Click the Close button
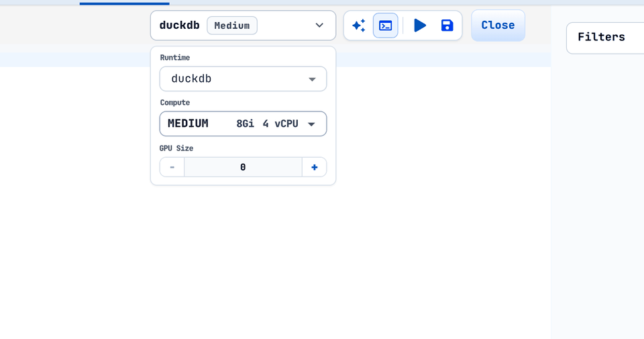Screen dimensions: 644x339 click(498, 26)
